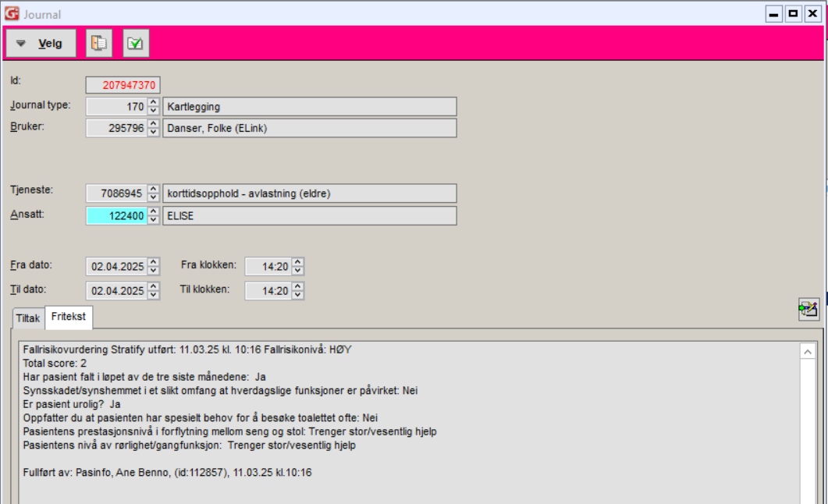The width and height of the screenshot is (828, 504).
Task: Open the Ansatt spinner selector
Action: pos(154,216)
